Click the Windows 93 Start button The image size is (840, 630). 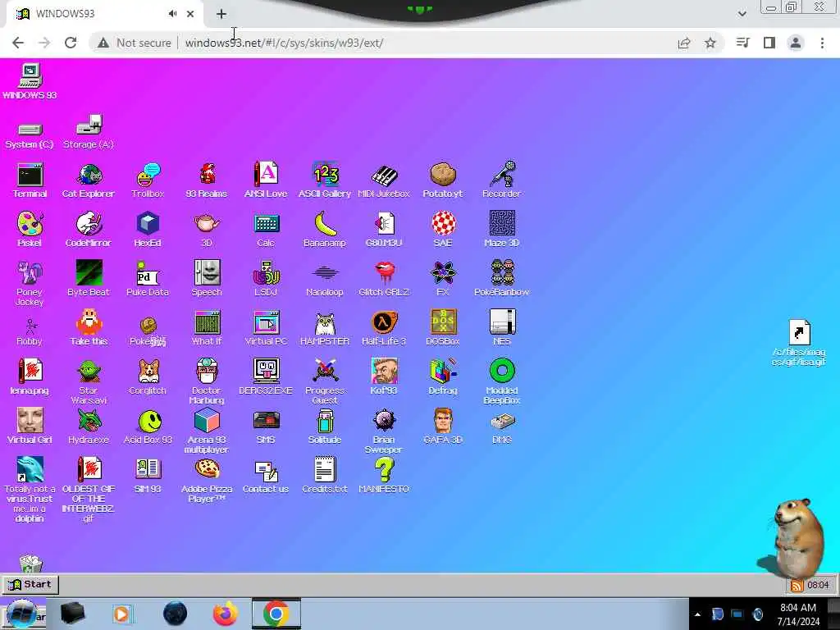coord(30,584)
